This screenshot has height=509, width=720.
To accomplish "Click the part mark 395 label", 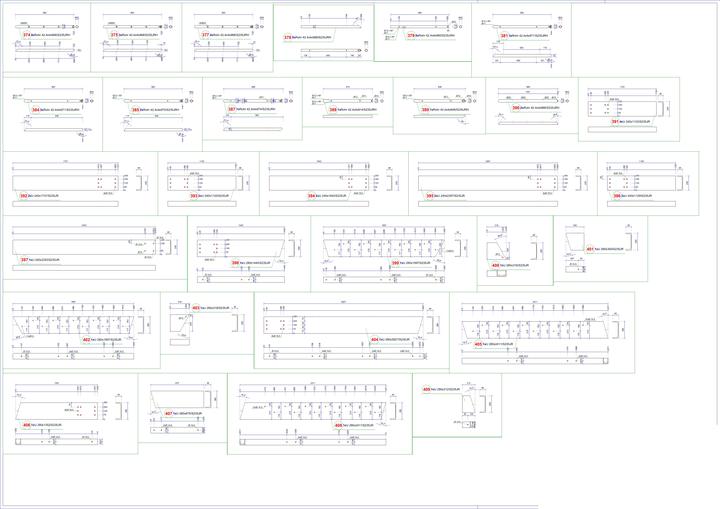I will (430, 196).
